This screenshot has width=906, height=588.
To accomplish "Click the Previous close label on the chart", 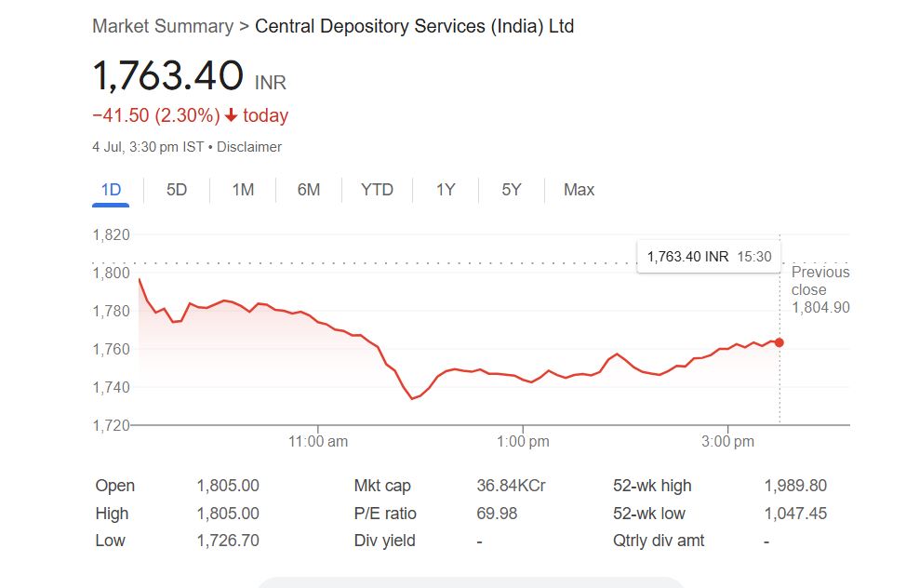I will point(819,281).
